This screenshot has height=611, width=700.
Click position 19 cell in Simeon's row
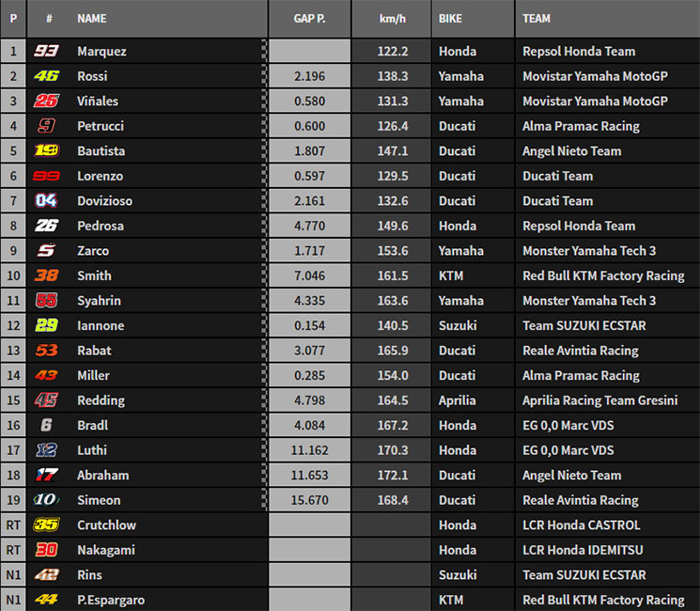click(x=13, y=500)
